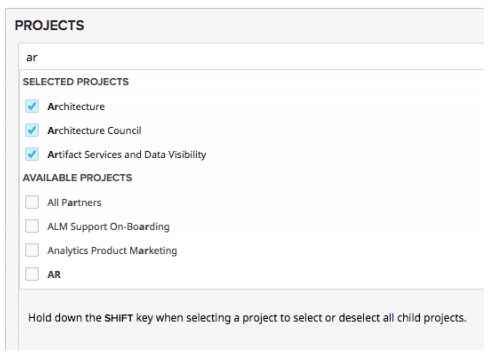491x361 pixels.
Task: Click the bold SHIFT keyword in hint
Action: [x=119, y=318]
